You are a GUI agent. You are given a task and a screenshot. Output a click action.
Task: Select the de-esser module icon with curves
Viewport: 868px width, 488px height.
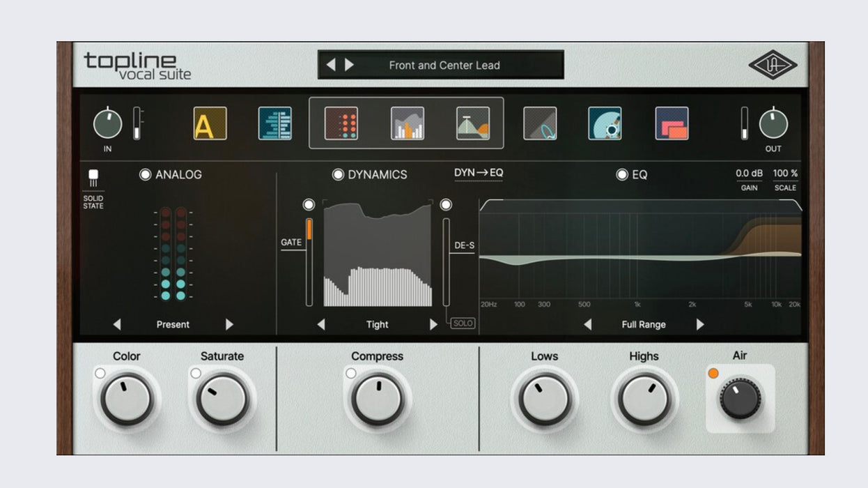click(x=473, y=123)
